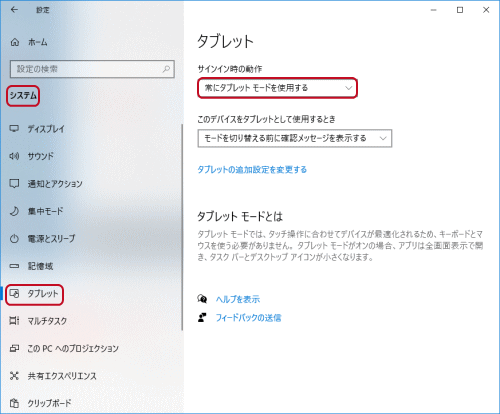Viewport: 500px width, 414px height.
Task: Click the Sound (サウンド) speaker icon
Action: [14, 156]
